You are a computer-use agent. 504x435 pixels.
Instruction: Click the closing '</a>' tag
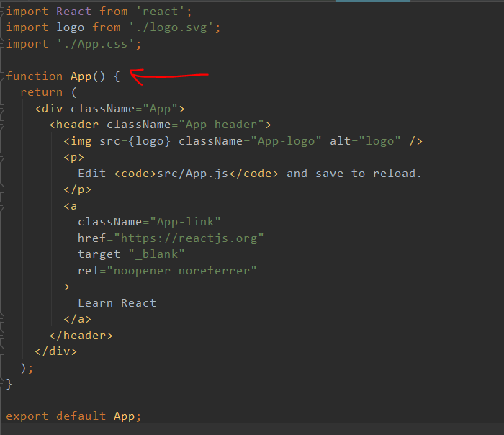(x=78, y=319)
